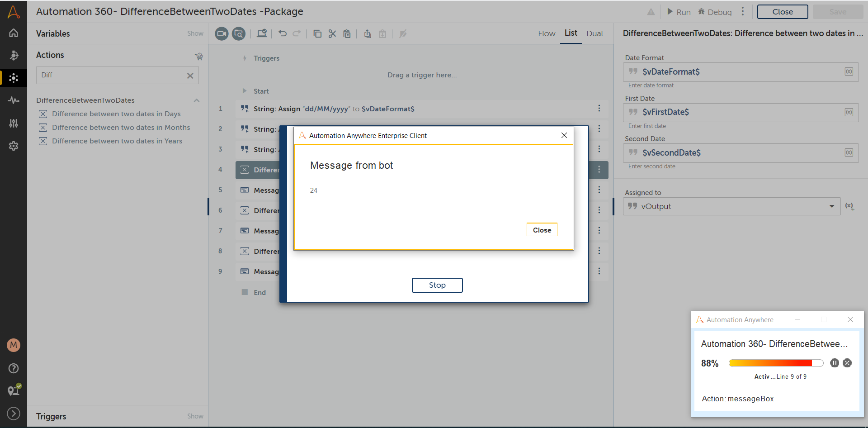Select line 1 String Assign action
This screenshot has height=428, width=868.
pyautogui.click(x=422, y=109)
